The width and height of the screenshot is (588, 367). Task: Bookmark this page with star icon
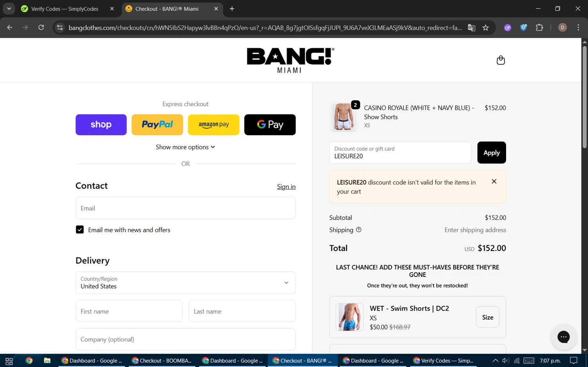(486, 27)
